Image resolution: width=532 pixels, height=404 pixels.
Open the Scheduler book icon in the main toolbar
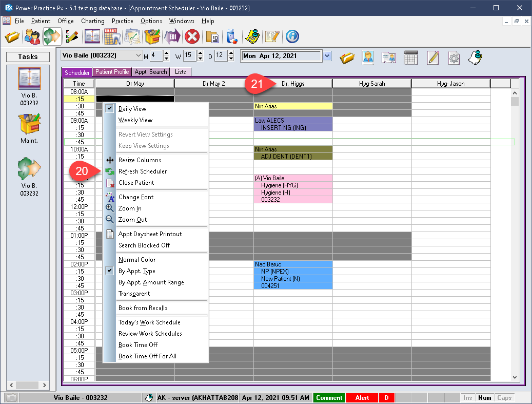pyautogui.click(x=92, y=36)
